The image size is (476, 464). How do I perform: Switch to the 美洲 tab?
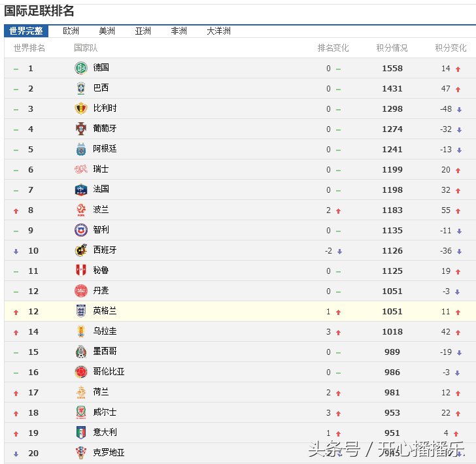(107, 31)
